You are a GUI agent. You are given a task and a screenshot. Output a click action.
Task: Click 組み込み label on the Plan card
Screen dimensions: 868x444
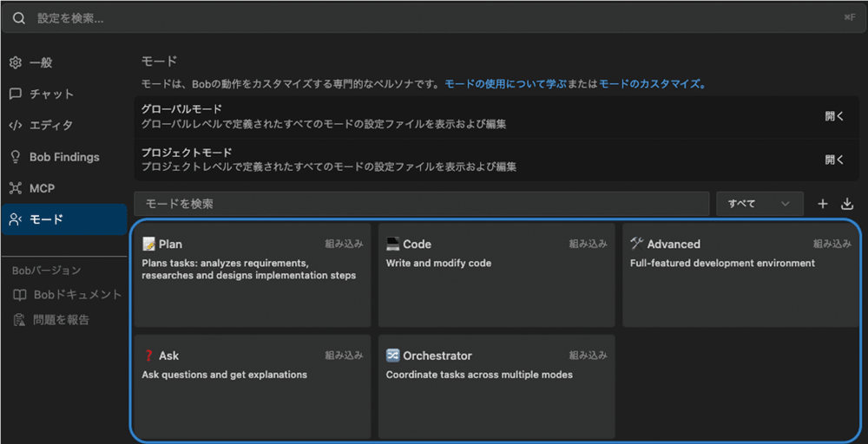(344, 244)
